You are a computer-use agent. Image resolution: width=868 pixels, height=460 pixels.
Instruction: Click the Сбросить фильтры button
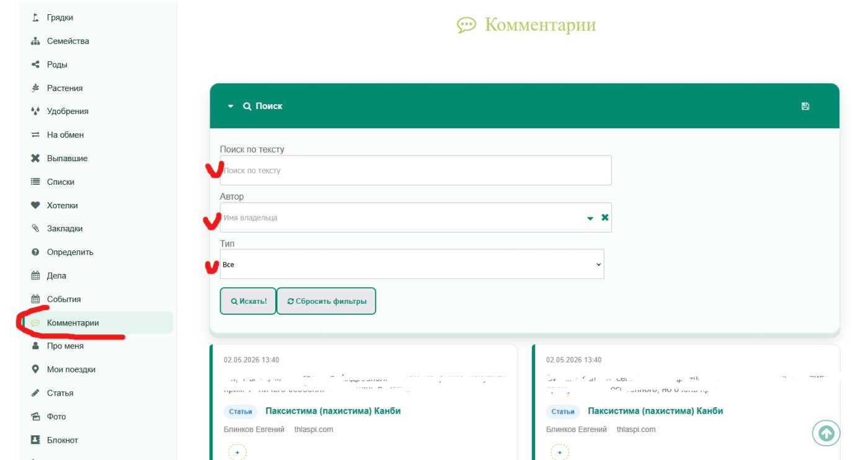[326, 301]
